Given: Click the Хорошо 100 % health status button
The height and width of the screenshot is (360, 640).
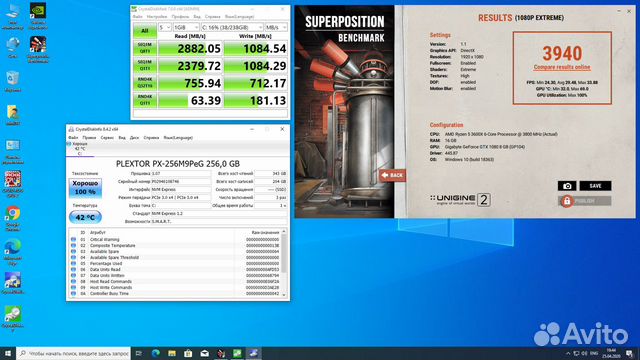Looking at the screenshot, I should pos(85,188).
